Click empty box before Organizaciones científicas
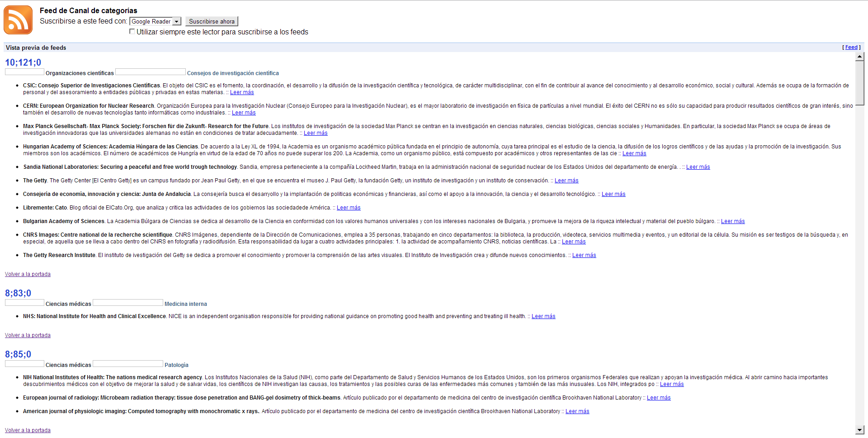The height and width of the screenshot is (438, 868). tap(24, 72)
